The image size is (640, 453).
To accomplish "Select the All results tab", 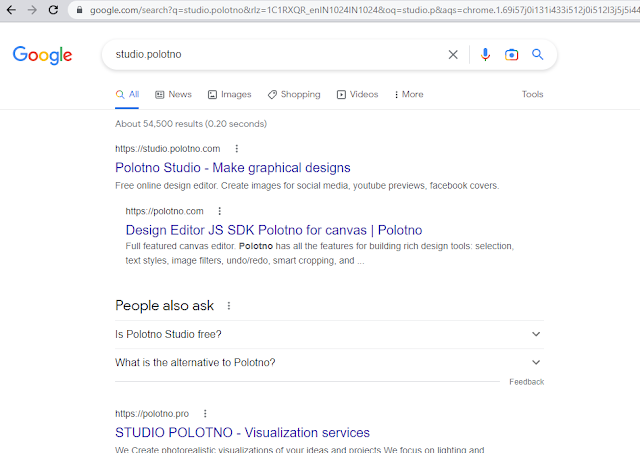I will tap(127, 94).
